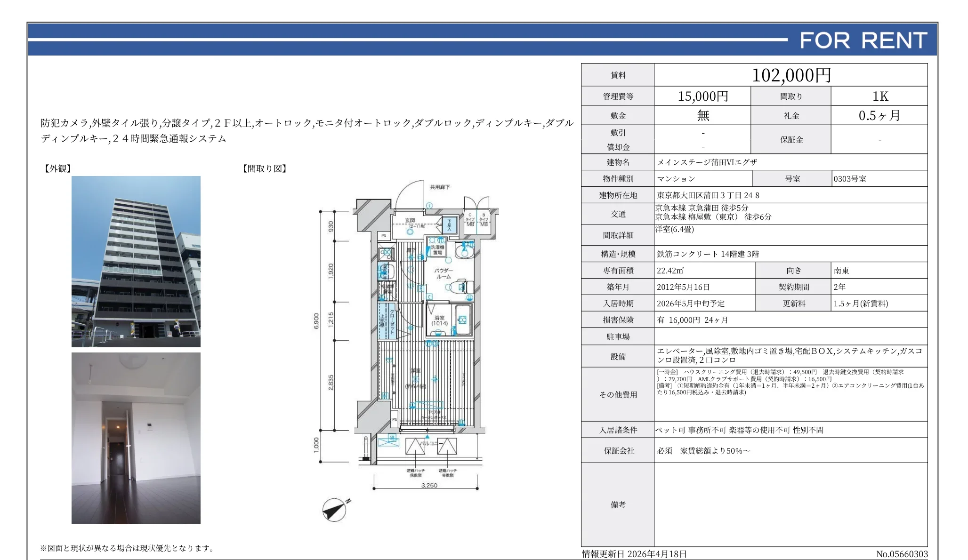The image size is (968, 560).
Task: Click the 下足入 shoe cabinet symbol near 玄関
Action: 449,224
